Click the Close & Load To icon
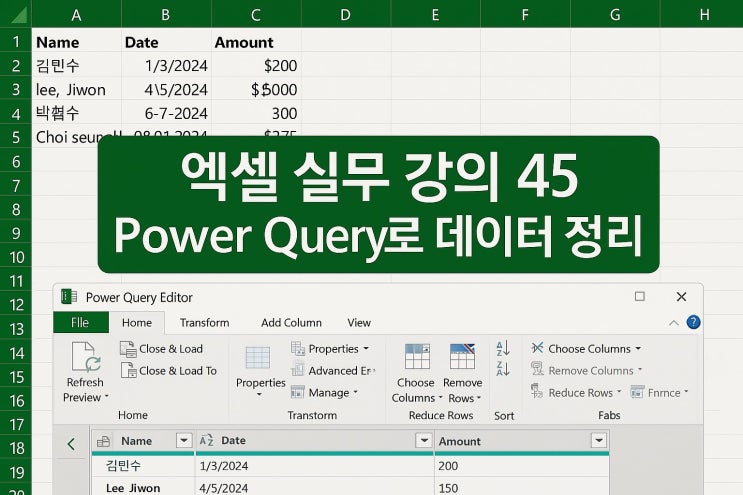 (128, 370)
